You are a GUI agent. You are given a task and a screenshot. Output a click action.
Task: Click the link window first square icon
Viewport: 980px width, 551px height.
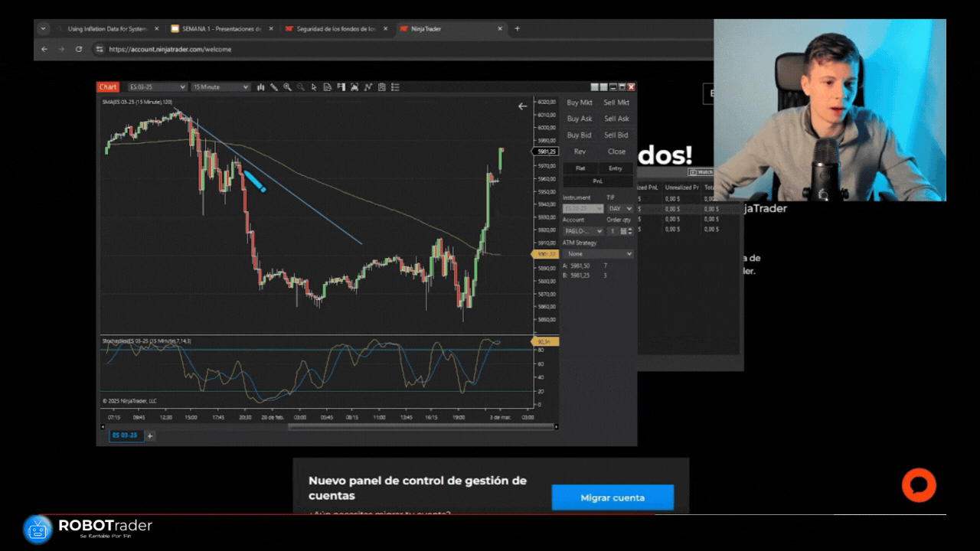point(595,87)
